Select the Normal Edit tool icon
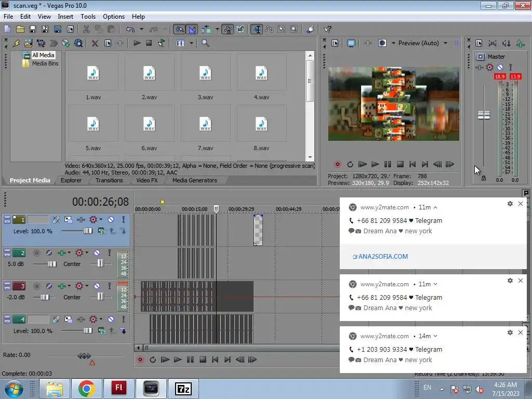 257,29
